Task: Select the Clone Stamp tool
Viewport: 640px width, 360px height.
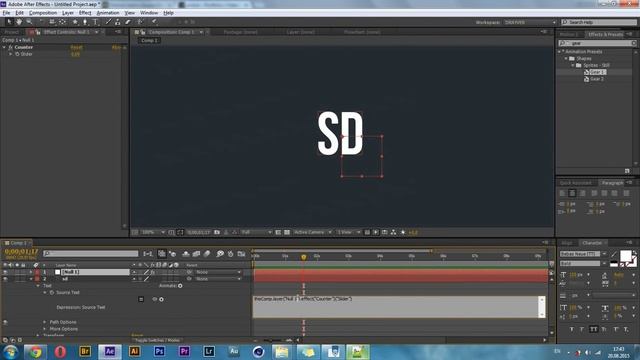Action: (118, 22)
